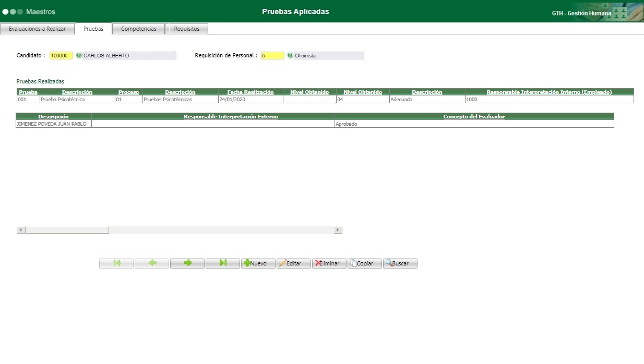
Task: Select cell Adecuado
Action: pyautogui.click(x=427, y=99)
